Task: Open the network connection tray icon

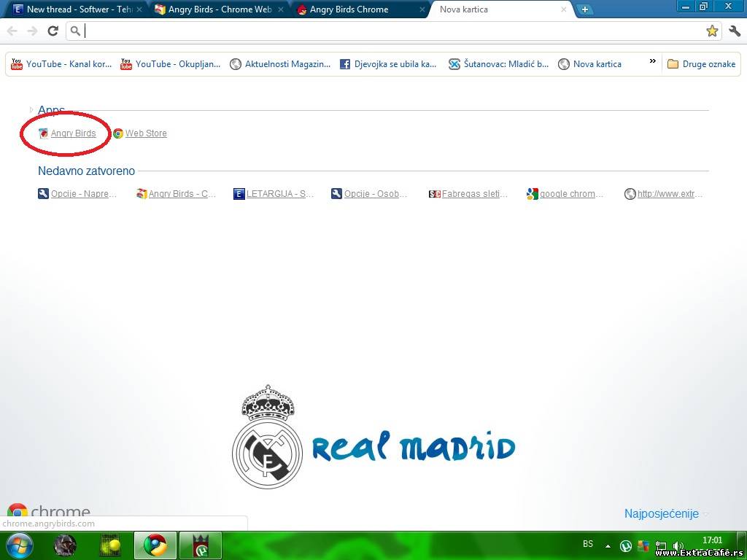Action: [x=661, y=546]
